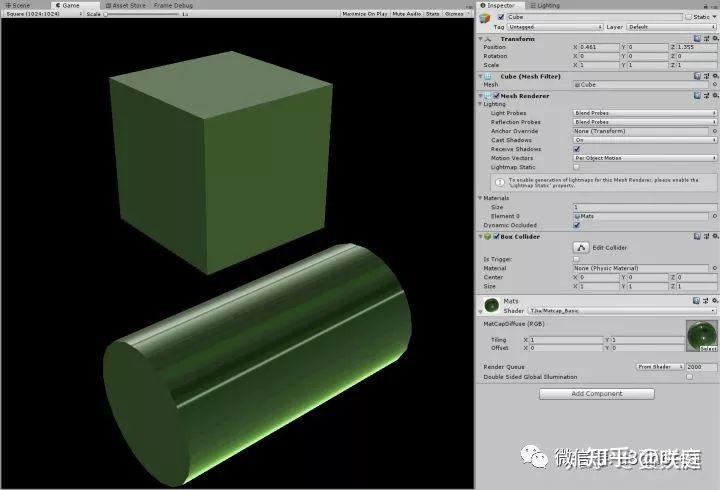Open the Tag dropdown showing Untagged
This screenshot has height=490, width=720.
point(555,27)
